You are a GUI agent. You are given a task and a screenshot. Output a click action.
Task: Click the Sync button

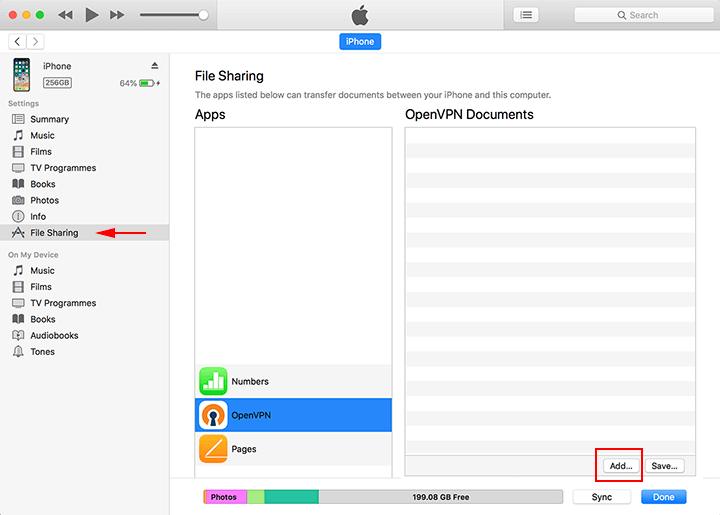pos(602,497)
